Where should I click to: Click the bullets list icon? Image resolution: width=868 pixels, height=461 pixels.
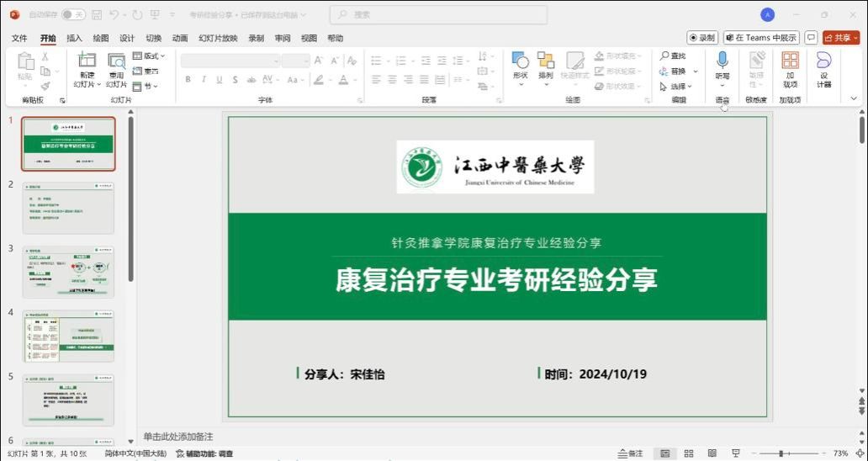tap(377, 61)
